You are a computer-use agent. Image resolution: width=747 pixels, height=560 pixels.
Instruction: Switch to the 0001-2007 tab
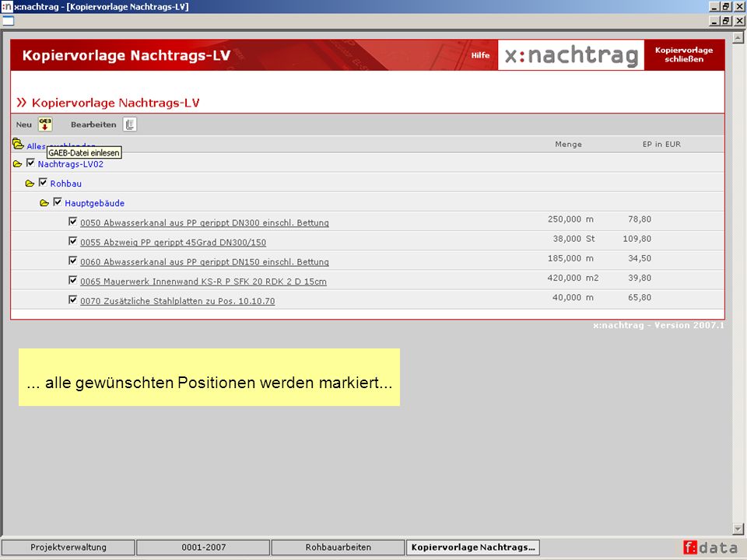click(203, 547)
